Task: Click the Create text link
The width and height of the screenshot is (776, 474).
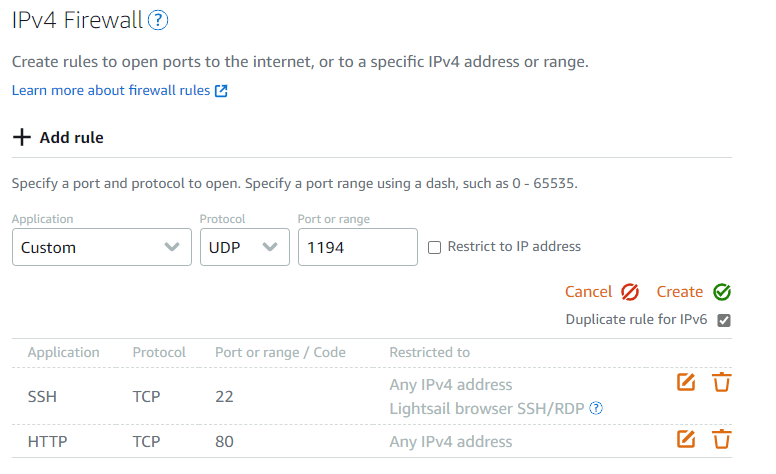Action: 679,292
